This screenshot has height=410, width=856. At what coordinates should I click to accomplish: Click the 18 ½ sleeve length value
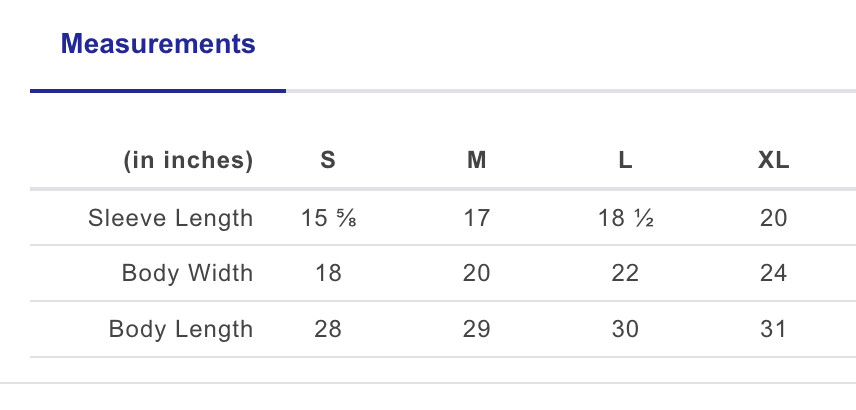pos(626,218)
